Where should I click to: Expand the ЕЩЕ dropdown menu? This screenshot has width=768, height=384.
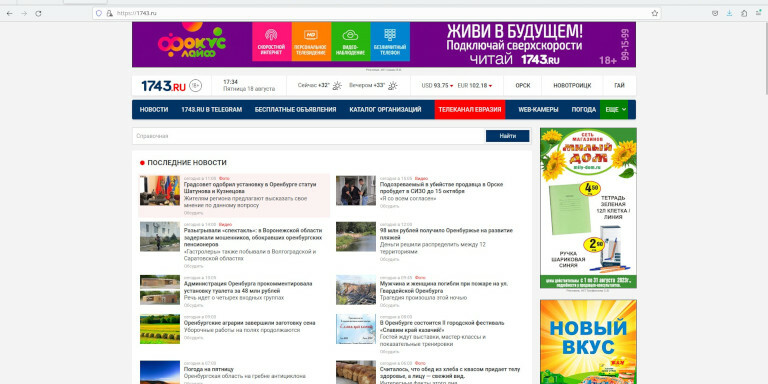[x=614, y=110]
